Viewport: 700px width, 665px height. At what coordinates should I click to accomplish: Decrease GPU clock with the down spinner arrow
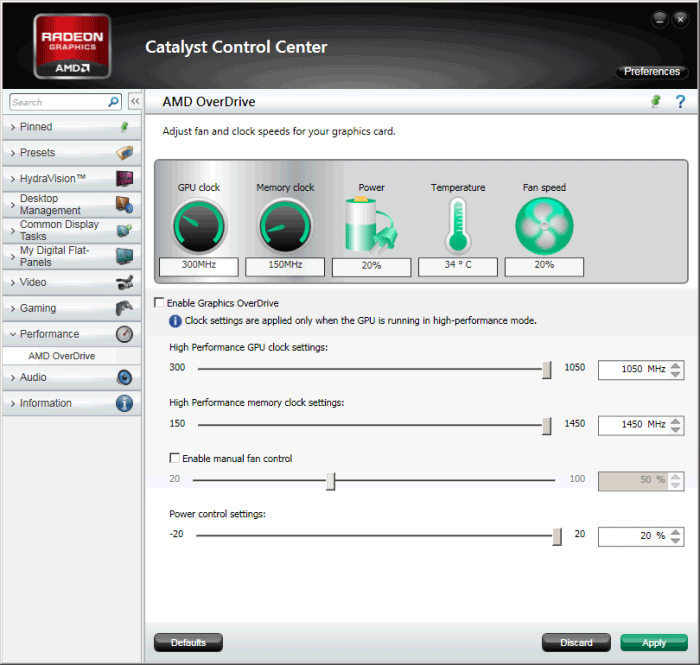676,374
